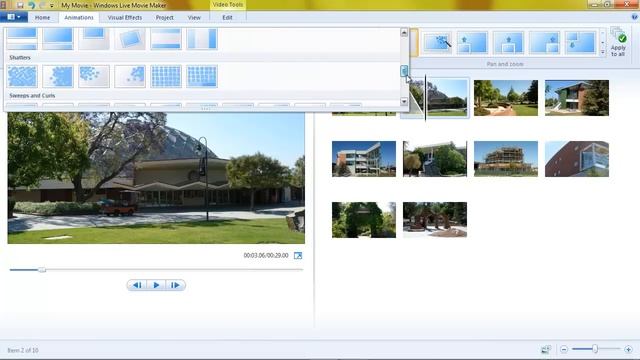
Task: Click the Undo arrow icon
Action: coord(31,5)
